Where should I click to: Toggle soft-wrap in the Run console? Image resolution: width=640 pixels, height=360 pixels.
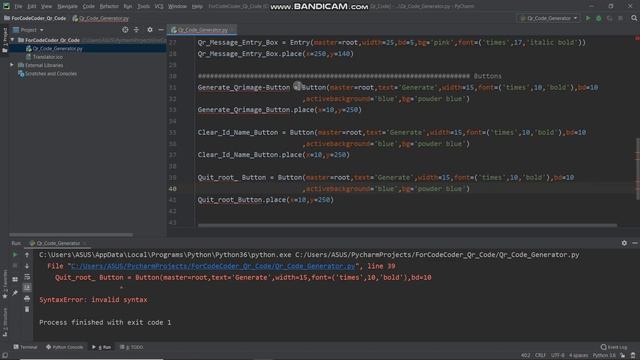pos(27,277)
